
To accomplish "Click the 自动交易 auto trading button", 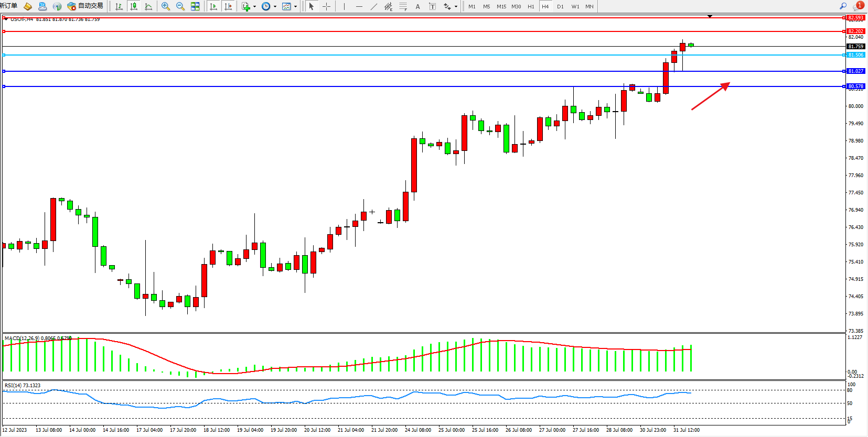I will tap(85, 6).
